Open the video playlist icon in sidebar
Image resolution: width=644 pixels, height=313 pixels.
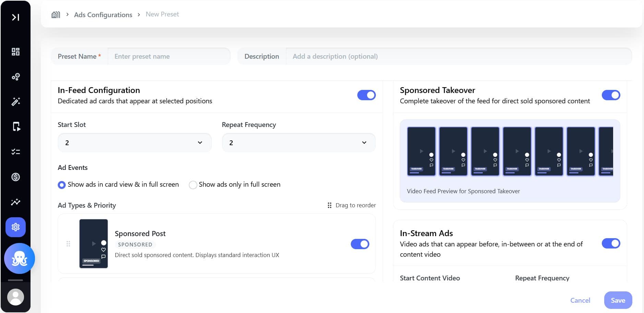click(16, 127)
